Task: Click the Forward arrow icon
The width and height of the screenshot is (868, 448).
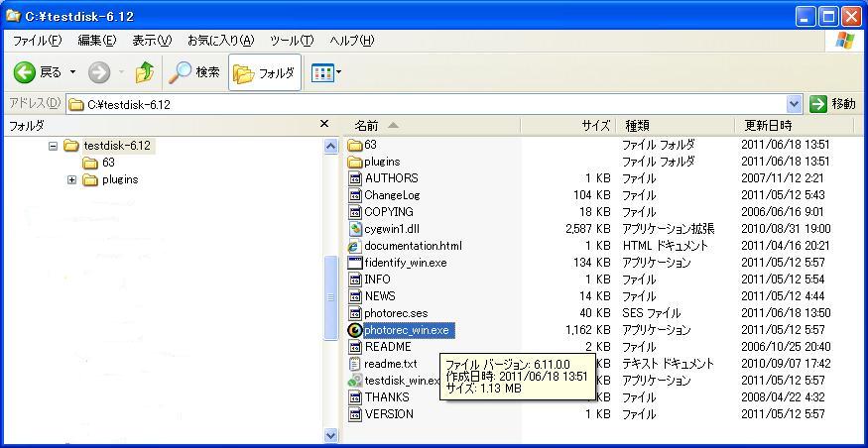Action: (99, 72)
